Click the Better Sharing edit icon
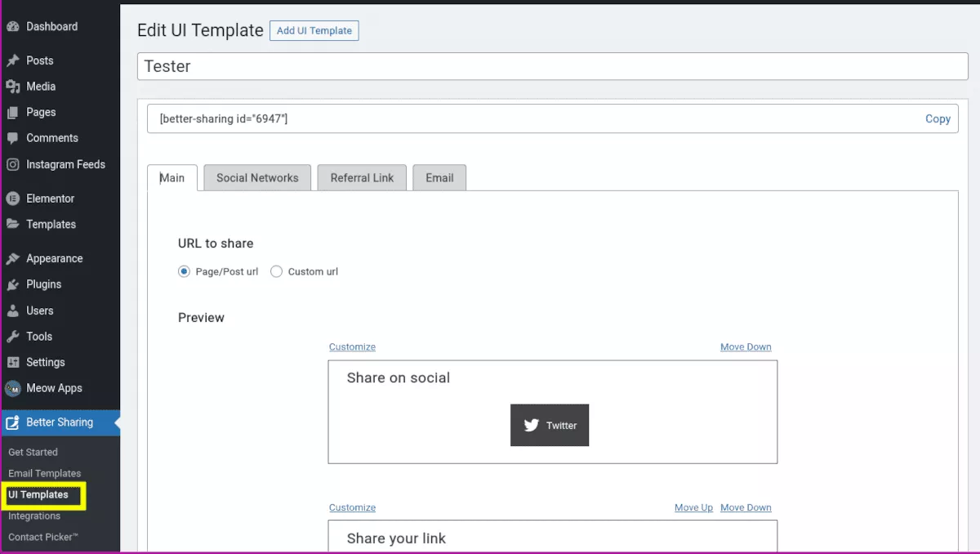The image size is (980, 554). pyautogui.click(x=12, y=422)
